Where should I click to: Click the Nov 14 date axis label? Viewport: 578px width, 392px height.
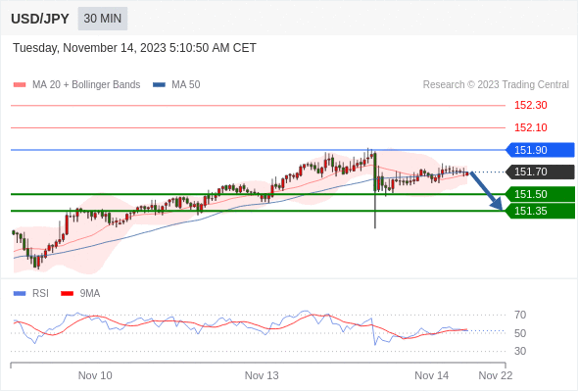pos(432,375)
